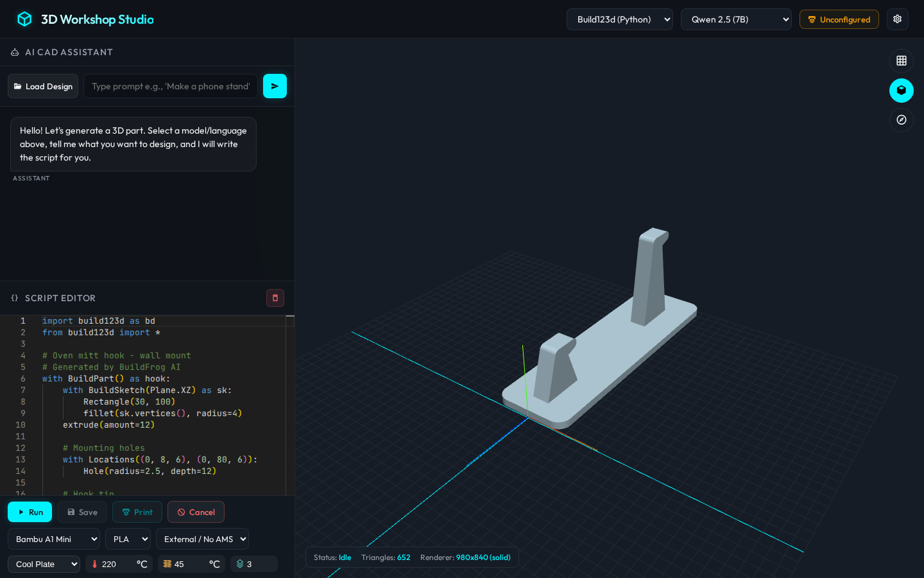924x578 pixels.
Task: Save the script
Action: 82,512
